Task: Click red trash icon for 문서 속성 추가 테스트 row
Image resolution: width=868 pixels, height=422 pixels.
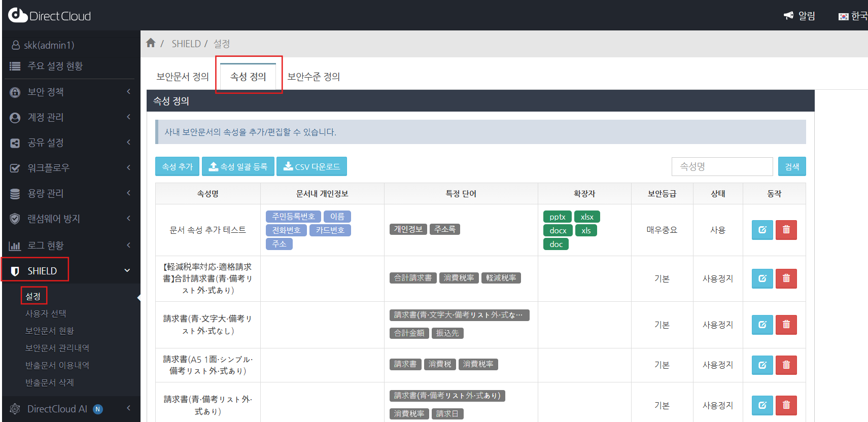Action: pyautogui.click(x=786, y=230)
